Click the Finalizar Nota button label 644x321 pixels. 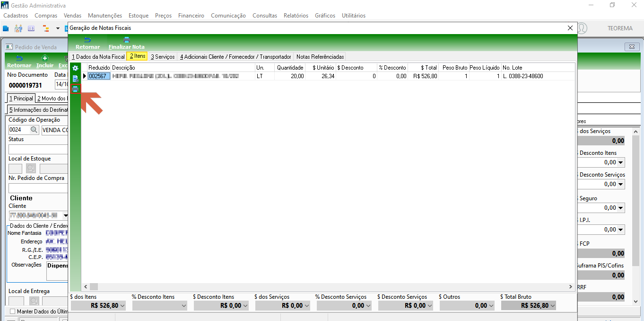127,47
